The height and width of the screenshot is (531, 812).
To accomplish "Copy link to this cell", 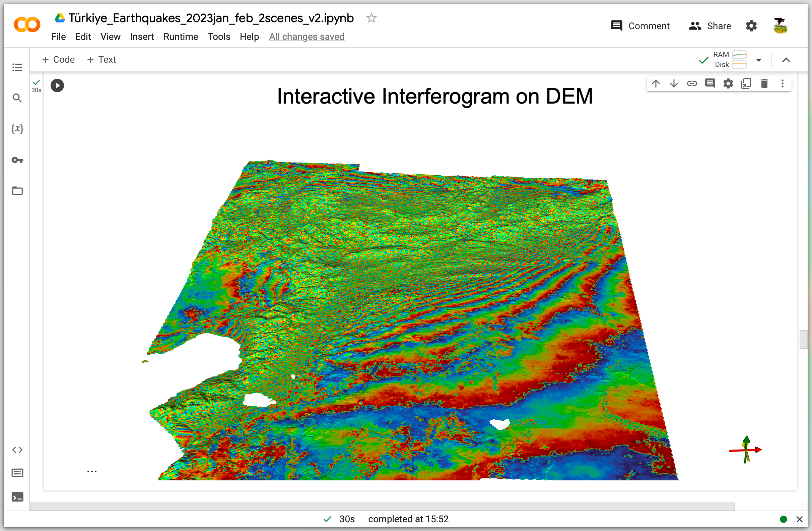I will click(x=692, y=84).
